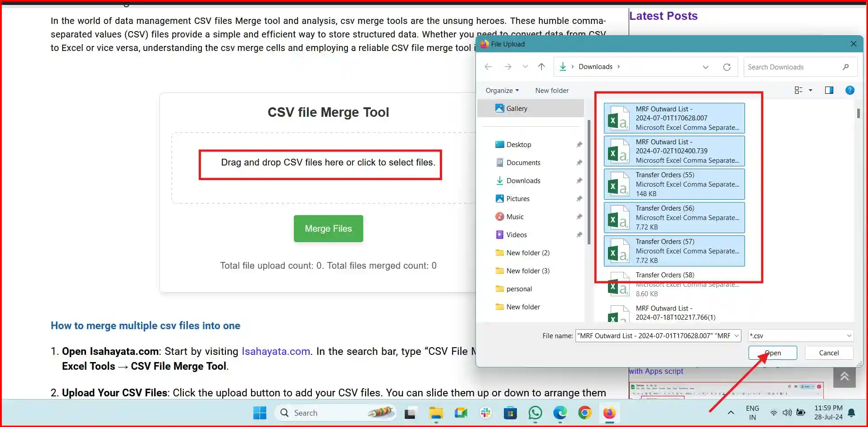
Task: Click the back navigation arrow in File Upload dialog
Action: (x=488, y=66)
